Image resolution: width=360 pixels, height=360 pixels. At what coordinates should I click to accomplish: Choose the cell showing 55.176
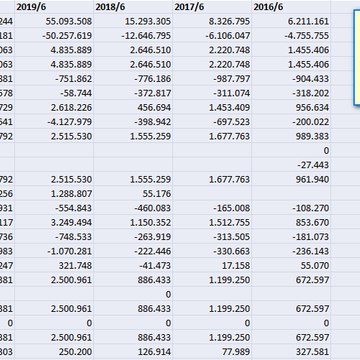133,193
